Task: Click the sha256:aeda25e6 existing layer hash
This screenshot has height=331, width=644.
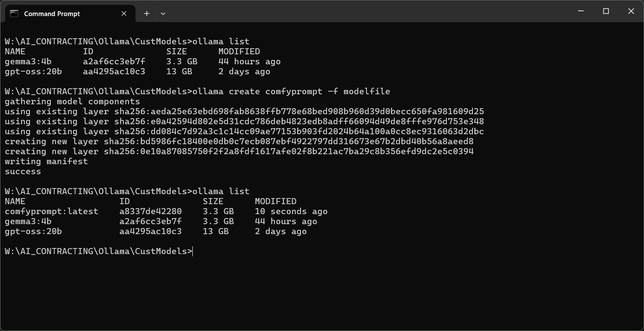Action: (299, 112)
